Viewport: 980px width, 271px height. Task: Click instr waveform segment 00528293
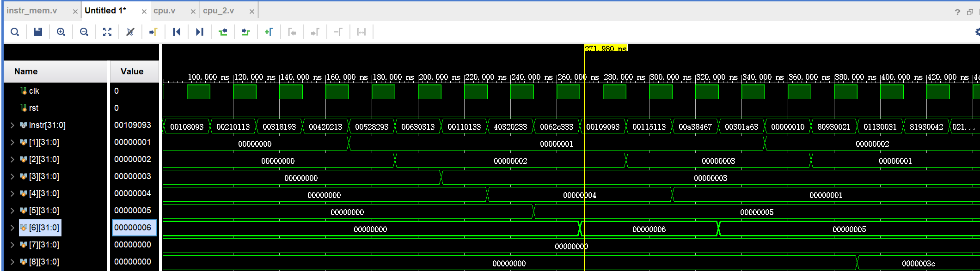click(372, 126)
